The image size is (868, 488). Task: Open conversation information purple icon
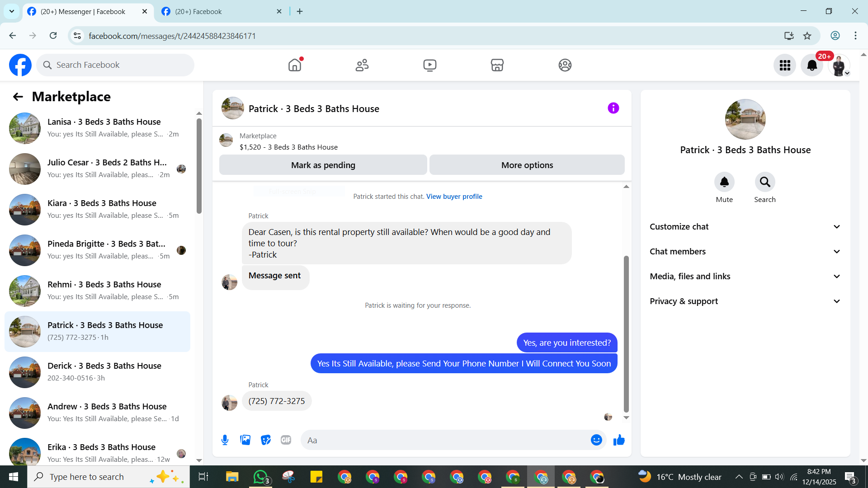click(613, 108)
